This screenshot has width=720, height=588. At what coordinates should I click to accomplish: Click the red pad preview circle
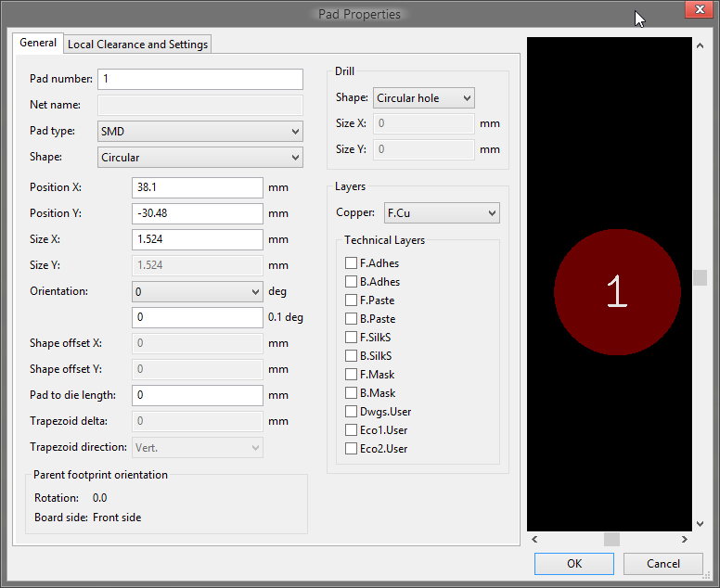point(617,292)
